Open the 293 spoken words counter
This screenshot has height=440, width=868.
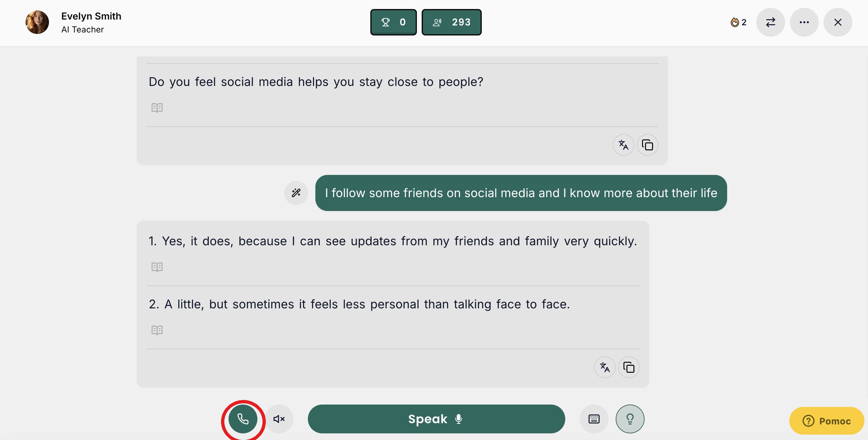click(x=451, y=22)
